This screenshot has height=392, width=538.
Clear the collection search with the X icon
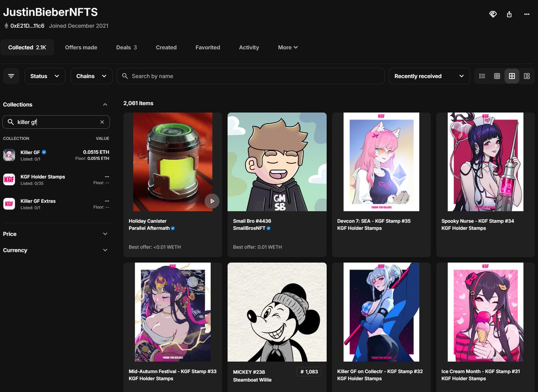pos(102,122)
